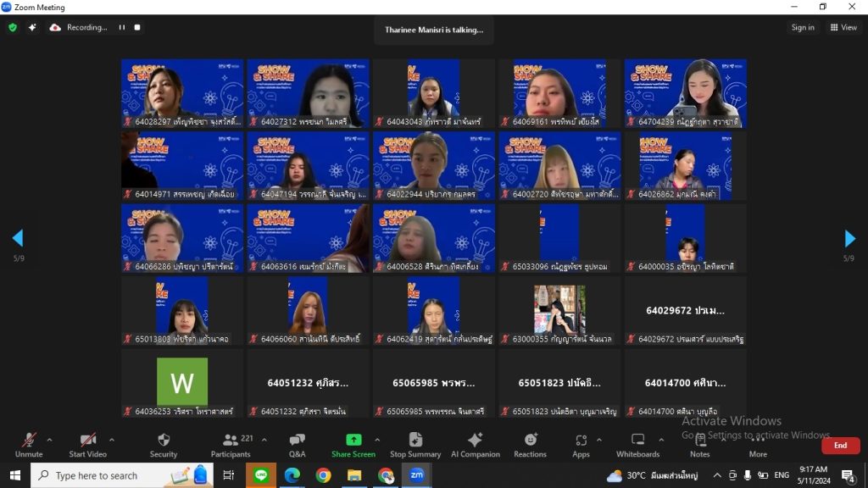The image size is (868, 488).
Task: Pause the recording
Action: pos(122,27)
